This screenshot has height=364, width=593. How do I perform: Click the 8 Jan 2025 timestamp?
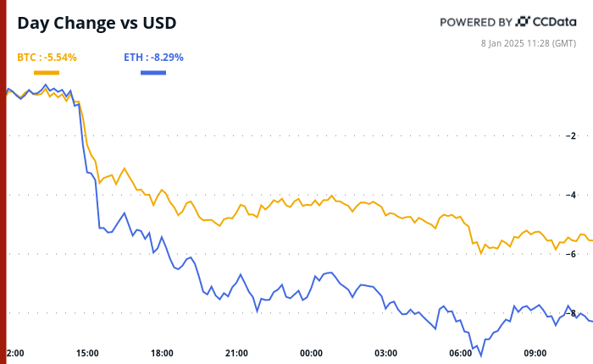[537, 42]
